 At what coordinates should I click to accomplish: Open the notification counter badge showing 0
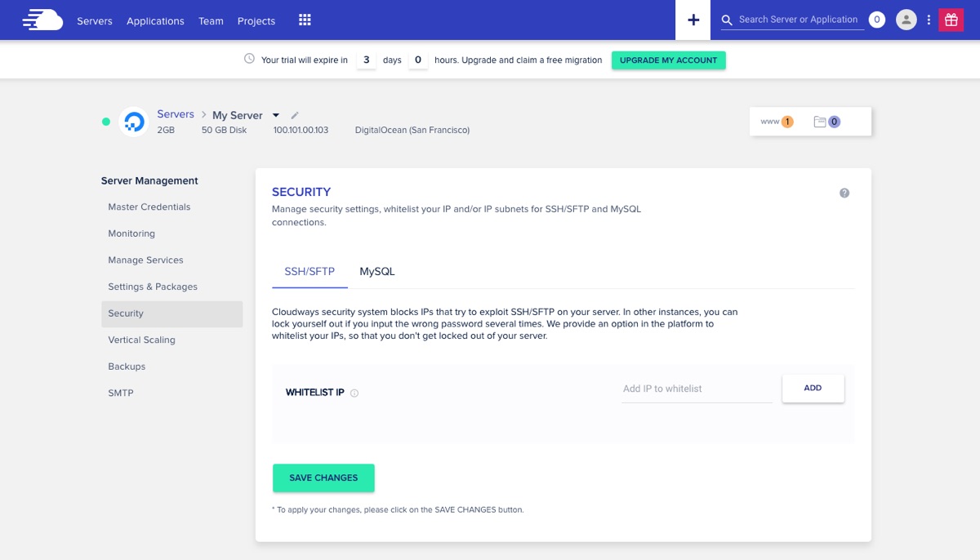pyautogui.click(x=877, y=20)
